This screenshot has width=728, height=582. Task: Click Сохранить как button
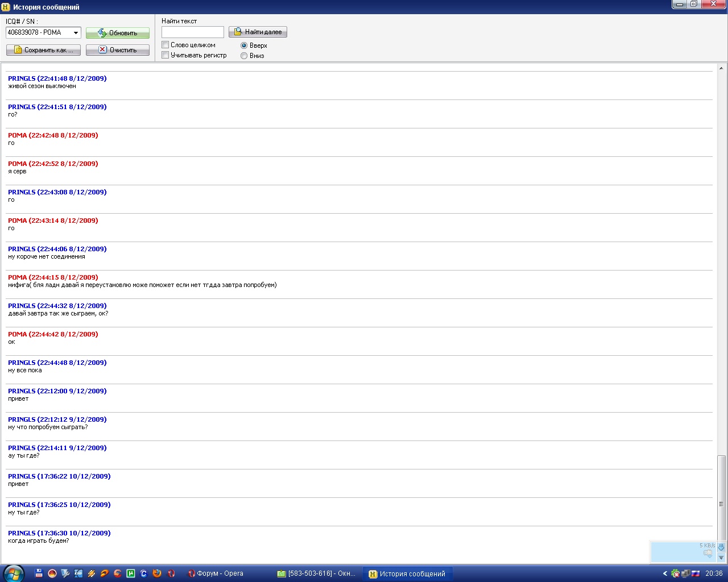coord(43,50)
